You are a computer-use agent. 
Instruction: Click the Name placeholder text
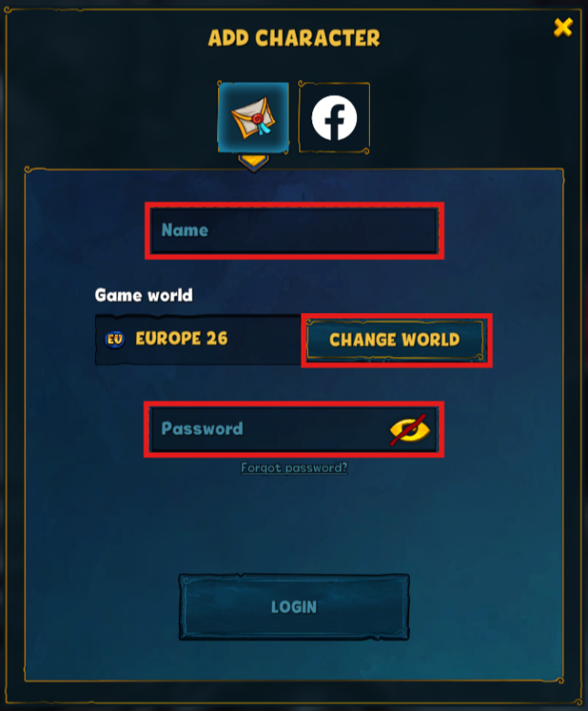[x=185, y=230]
